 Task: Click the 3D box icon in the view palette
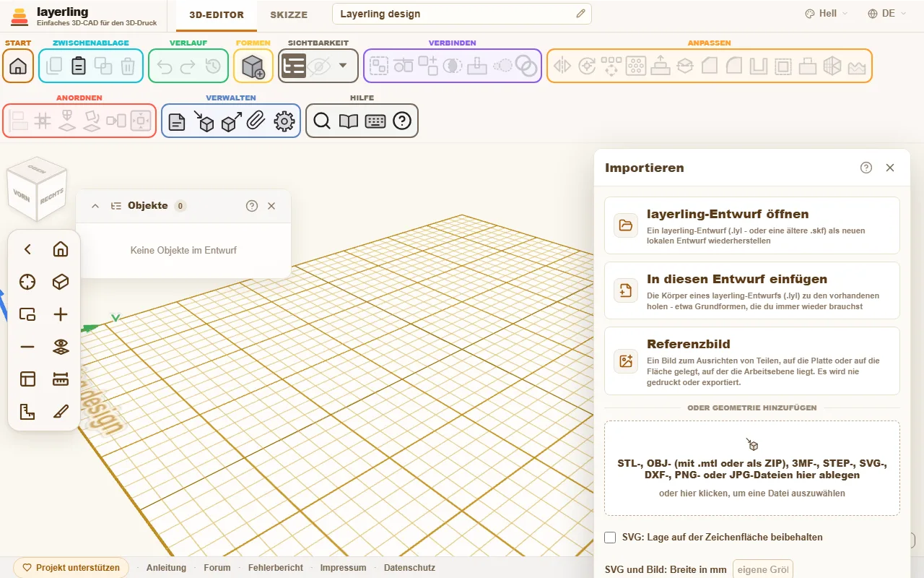pos(61,282)
